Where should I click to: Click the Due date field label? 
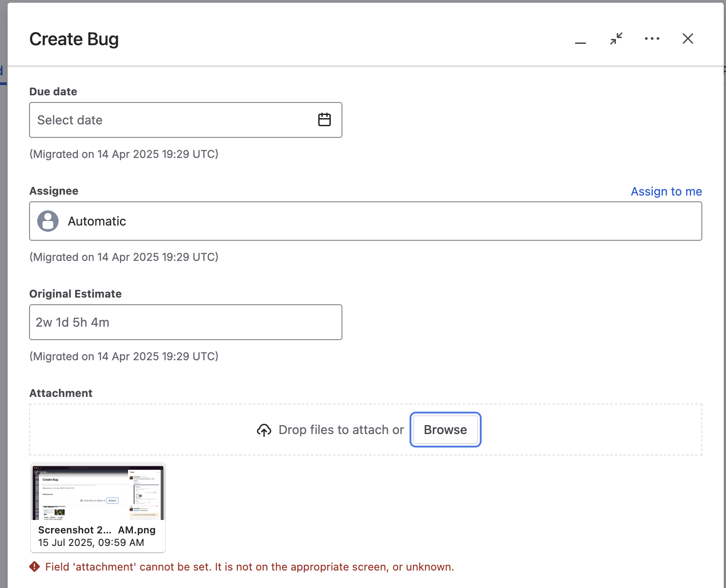coord(53,91)
